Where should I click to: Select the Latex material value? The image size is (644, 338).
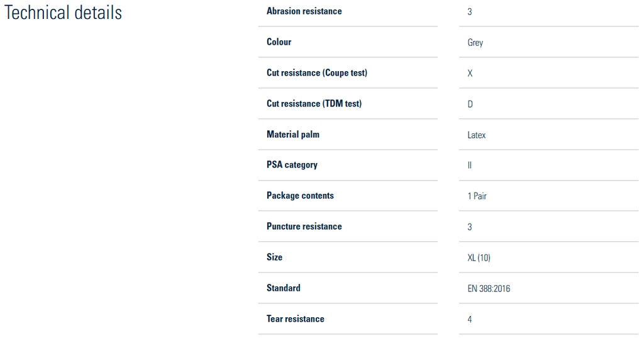[x=477, y=135]
